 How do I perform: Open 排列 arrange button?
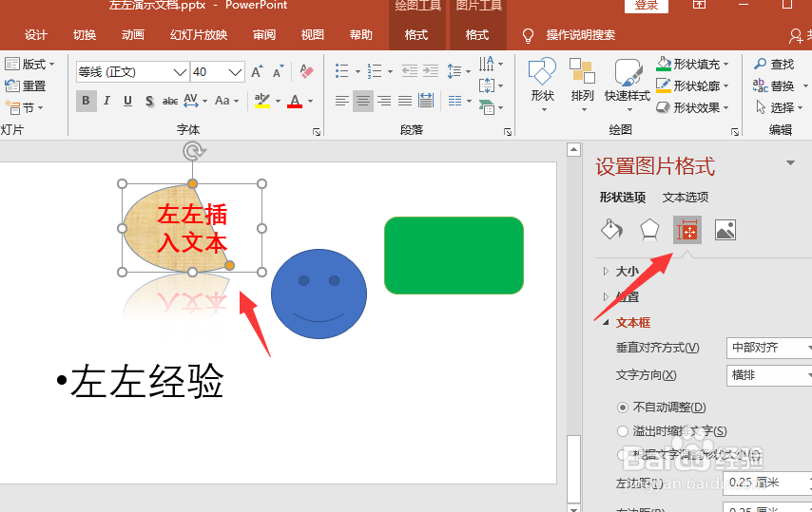[582, 85]
